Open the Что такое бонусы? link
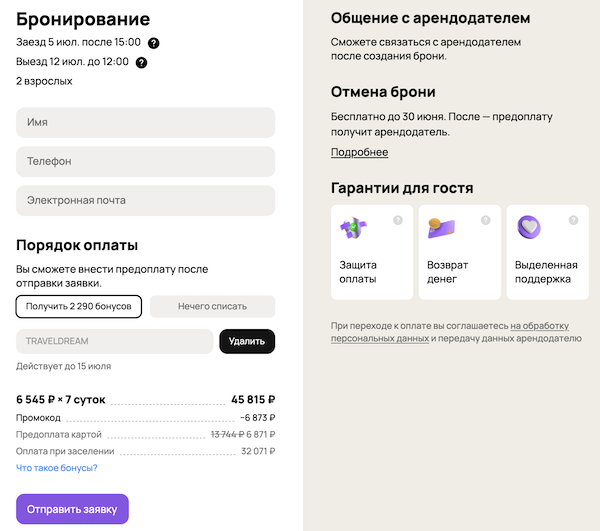The image size is (600, 531). click(57, 468)
